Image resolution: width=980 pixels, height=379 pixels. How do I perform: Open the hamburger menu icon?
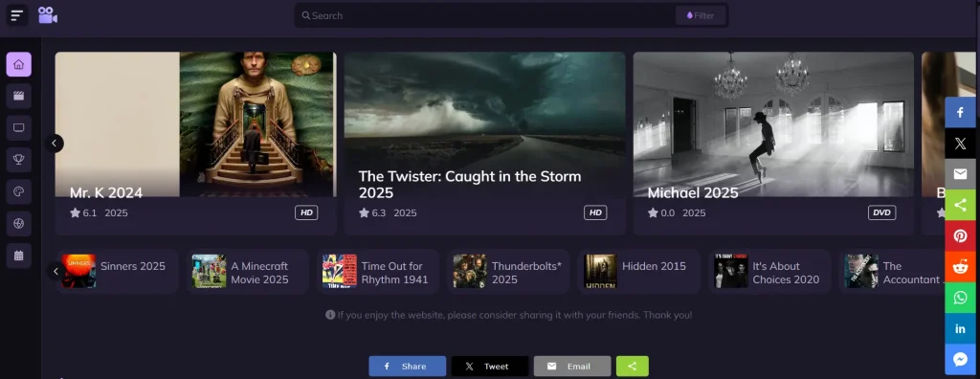(x=17, y=15)
